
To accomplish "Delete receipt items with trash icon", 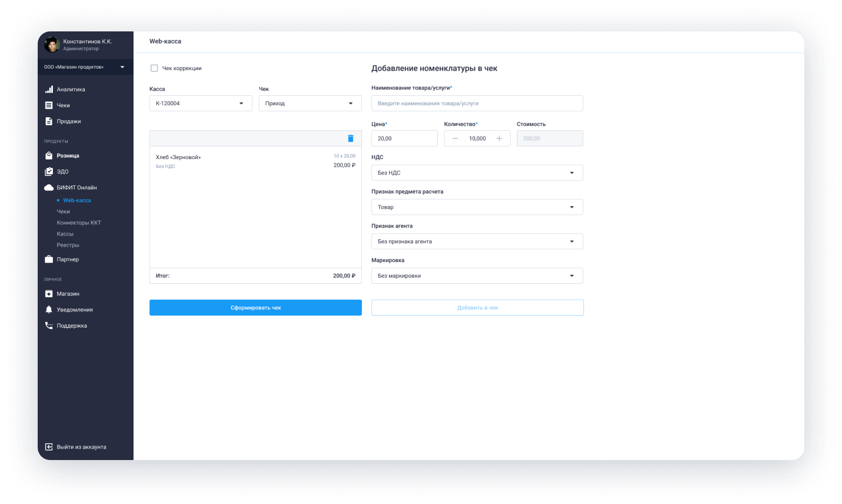I will [x=351, y=138].
